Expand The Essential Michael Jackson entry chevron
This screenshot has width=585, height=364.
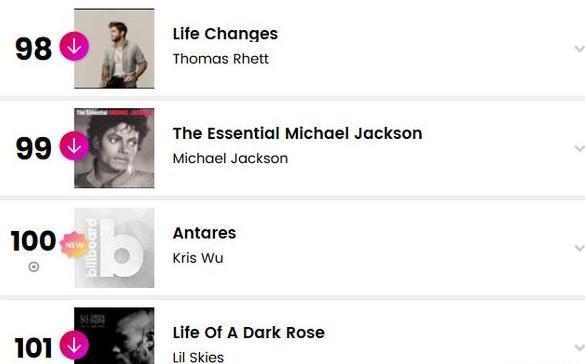579,148
